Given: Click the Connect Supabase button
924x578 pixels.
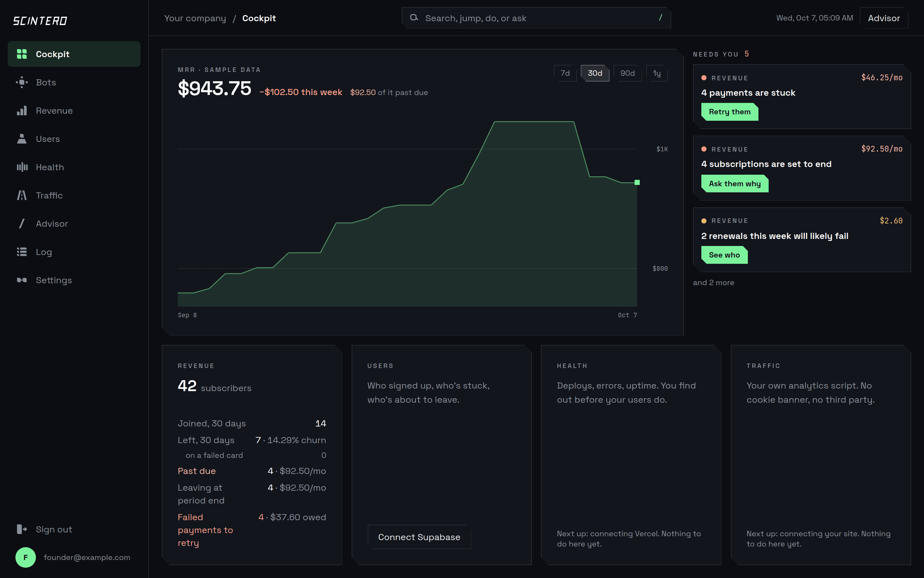Looking at the screenshot, I should 419,537.
